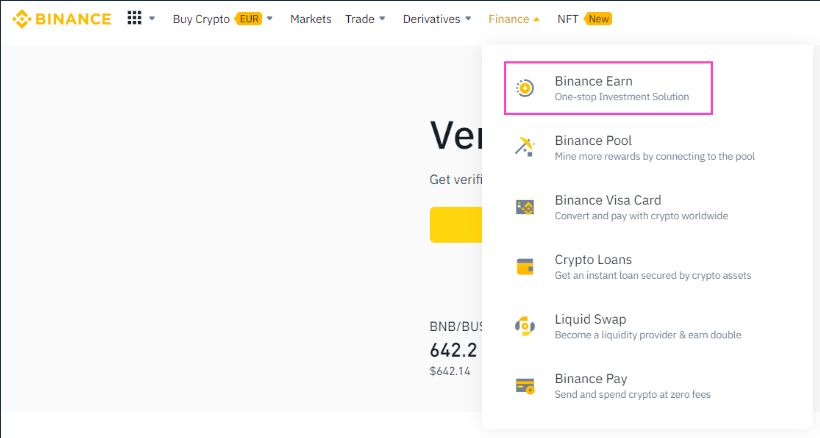Click the New badge beside NFT
Image resolution: width=820 pixels, height=438 pixels.
coord(598,19)
